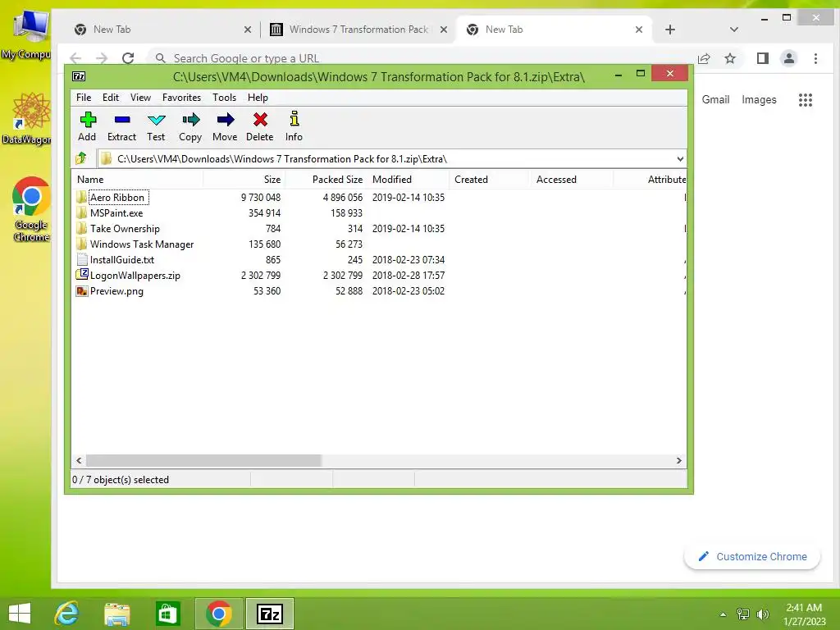
Task: Select the Aero Ribbon folder icon
Action: coord(81,197)
